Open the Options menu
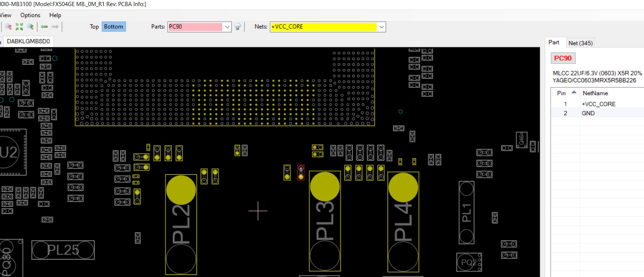 (x=30, y=15)
